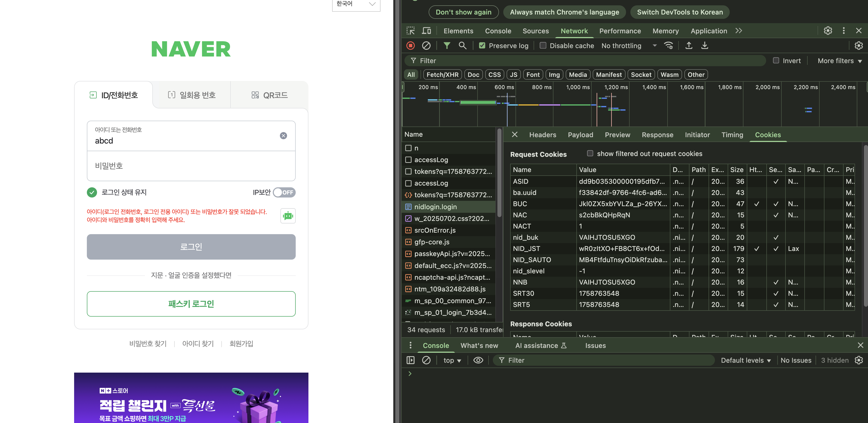Open the Headers tab
The width and height of the screenshot is (868, 423).
point(542,135)
